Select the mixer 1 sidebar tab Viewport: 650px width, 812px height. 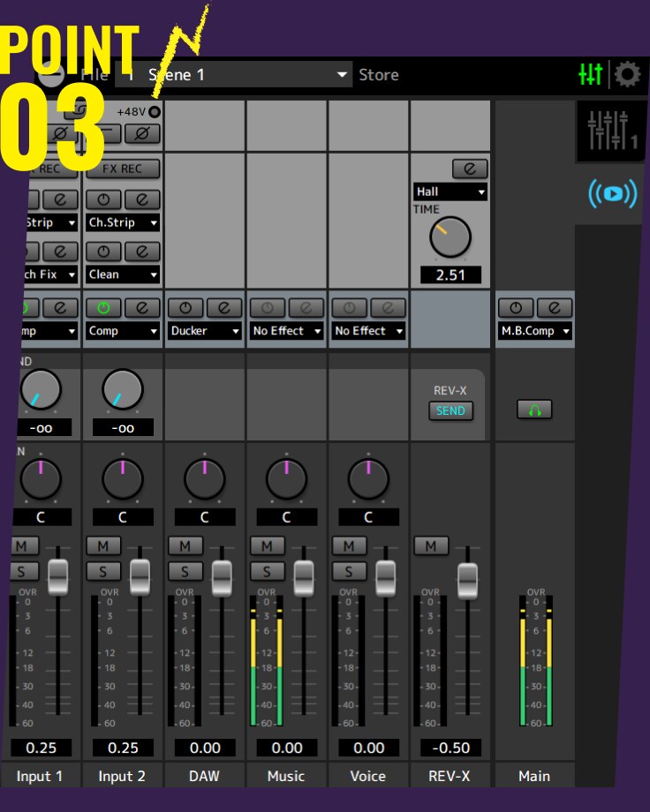pyautogui.click(x=612, y=131)
